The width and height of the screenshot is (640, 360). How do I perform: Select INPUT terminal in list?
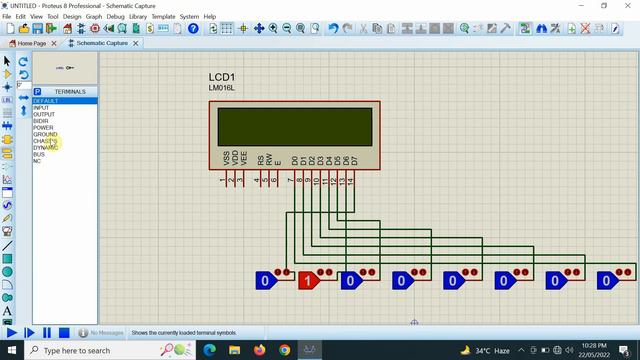point(65,107)
